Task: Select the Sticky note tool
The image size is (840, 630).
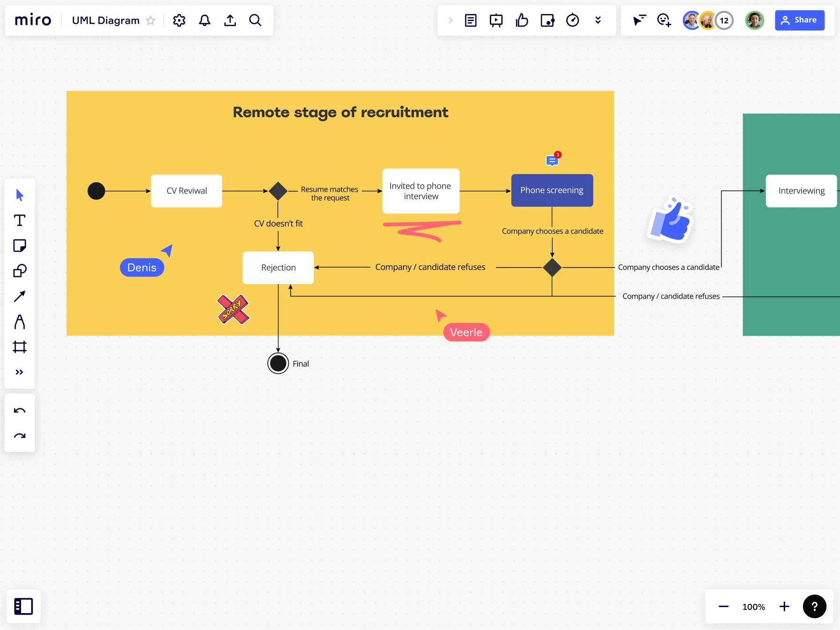Action: [20, 245]
